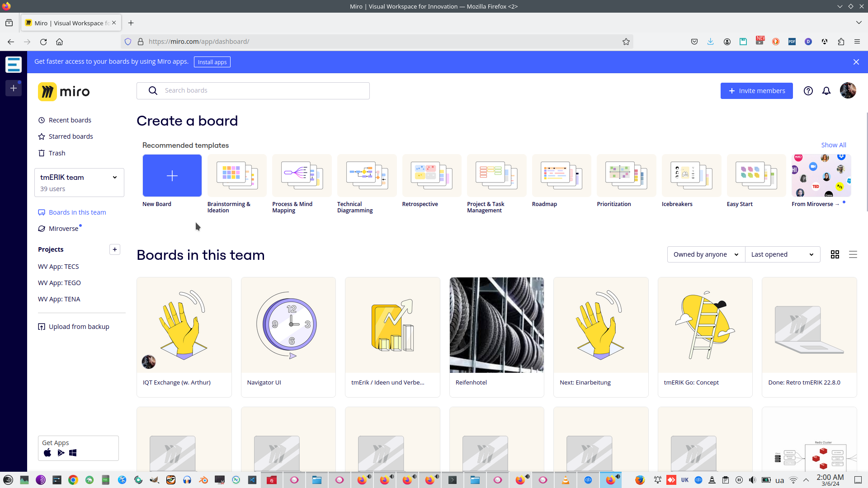Screen dimensions: 868x488
Task: Open the help question mark icon
Action: pos(808,91)
